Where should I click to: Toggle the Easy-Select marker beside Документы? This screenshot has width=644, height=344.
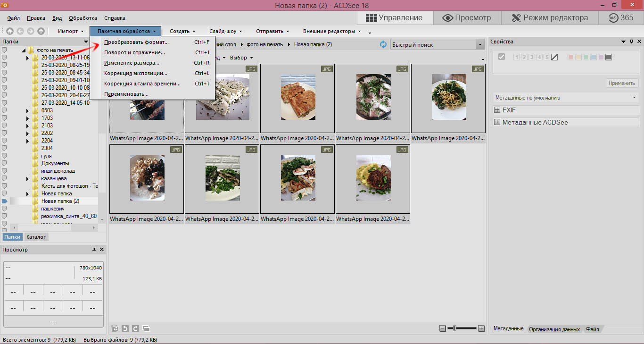tap(5, 163)
